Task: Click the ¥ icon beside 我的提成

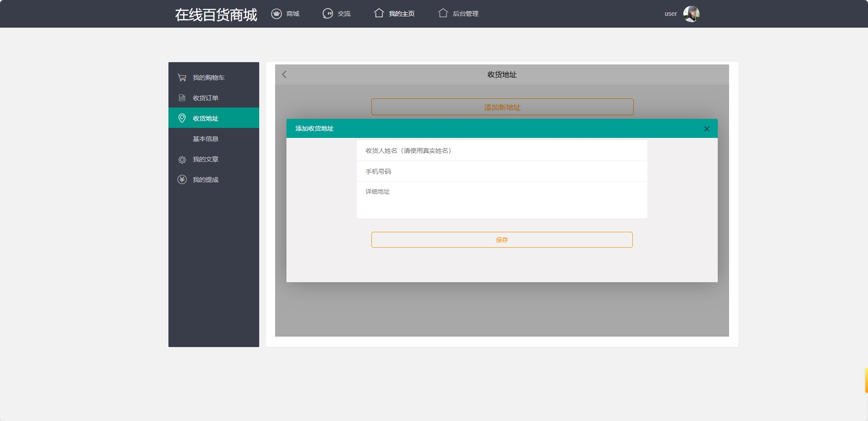Action: click(x=182, y=179)
